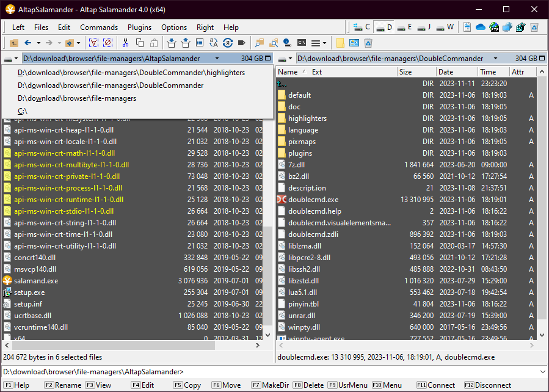Click the OneDrive cloud icon
This screenshot has height=392, width=549.
point(480,27)
